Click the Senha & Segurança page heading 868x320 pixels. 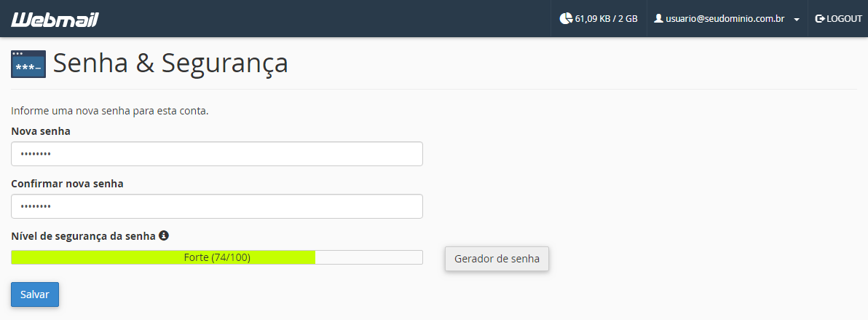tap(170, 63)
